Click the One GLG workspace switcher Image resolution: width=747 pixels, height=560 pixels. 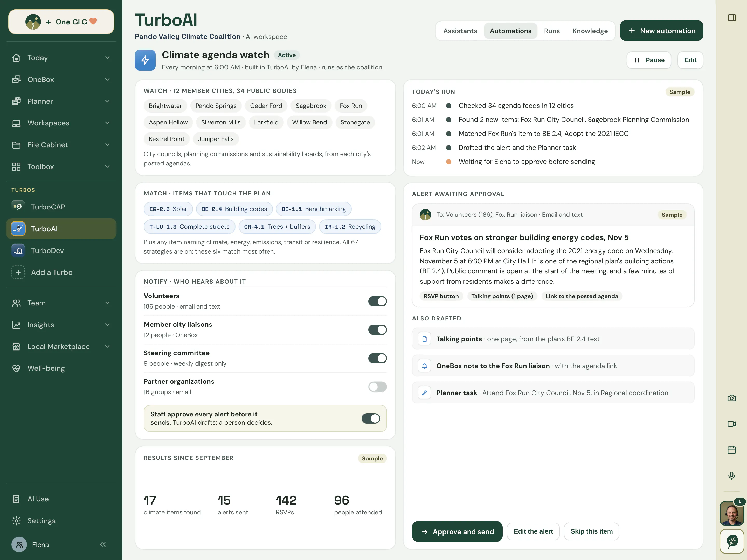pos(61,22)
